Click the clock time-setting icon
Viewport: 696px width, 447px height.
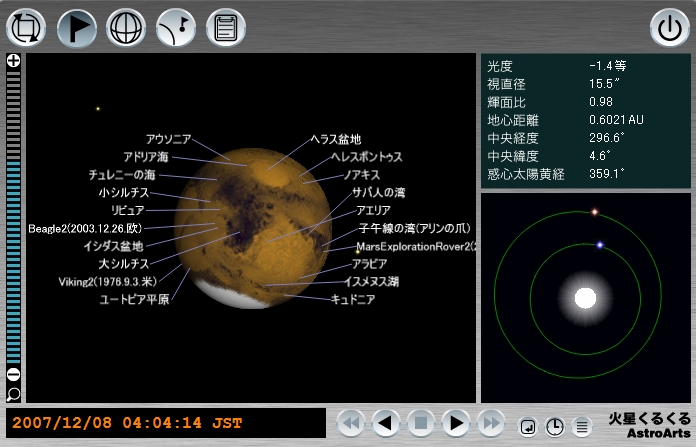click(555, 427)
